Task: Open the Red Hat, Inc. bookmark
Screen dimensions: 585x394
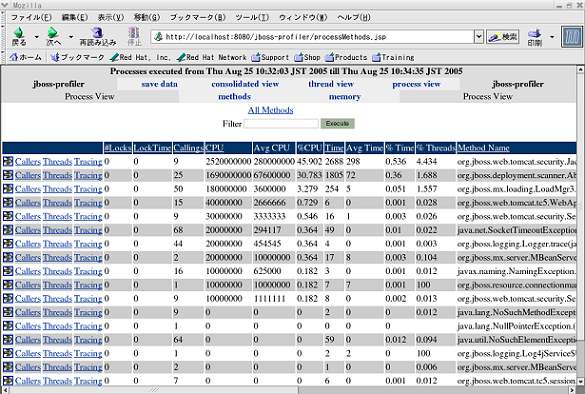Action: point(140,57)
